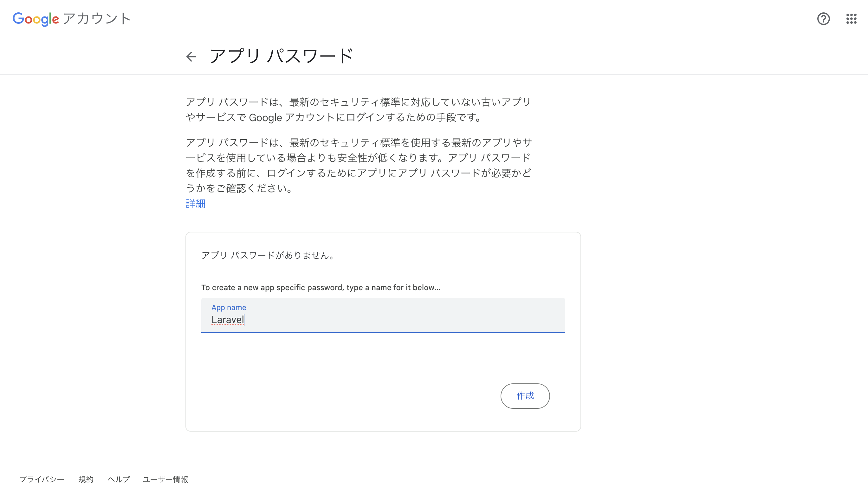Open the help icon in the header
Viewport: 868px width, 495px height.
point(823,19)
